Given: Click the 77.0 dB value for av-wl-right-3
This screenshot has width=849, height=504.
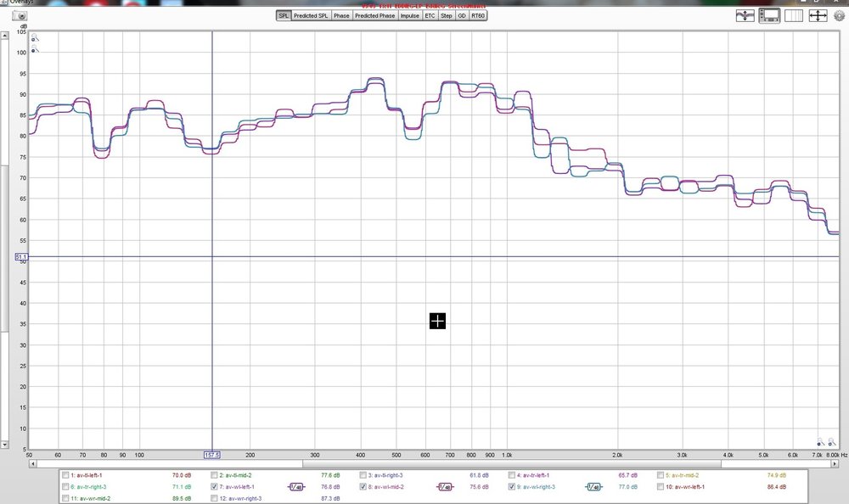Looking at the screenshot, I should coord(628,487).
